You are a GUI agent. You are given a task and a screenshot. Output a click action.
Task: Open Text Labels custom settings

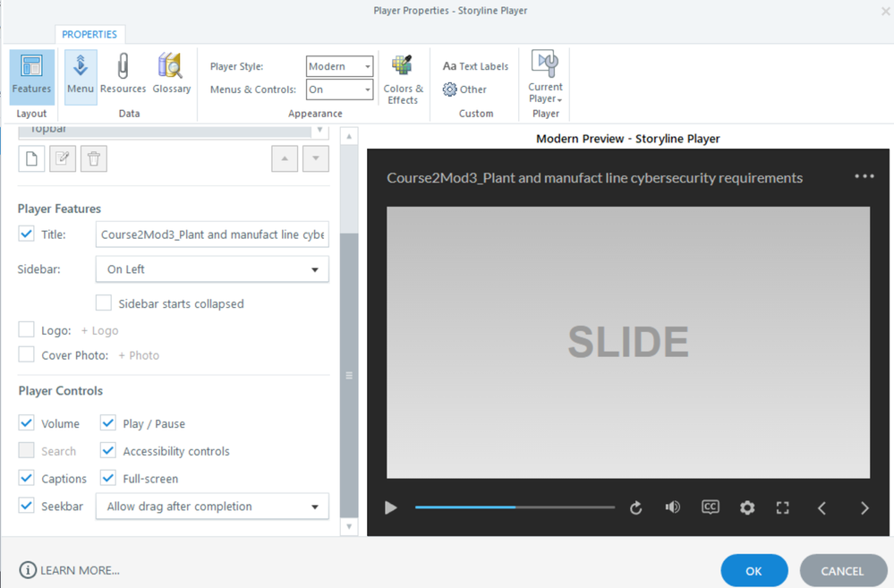475,66
